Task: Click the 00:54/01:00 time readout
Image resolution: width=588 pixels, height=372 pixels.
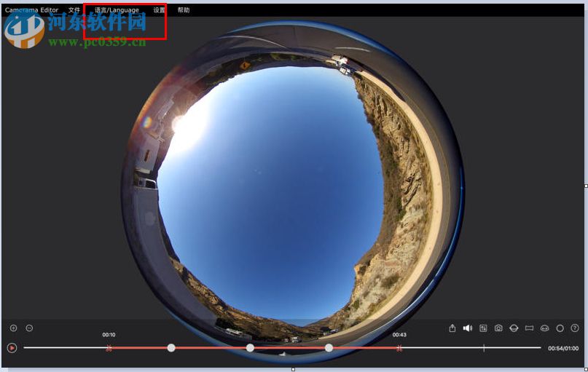Action: [x=563, y=349]
